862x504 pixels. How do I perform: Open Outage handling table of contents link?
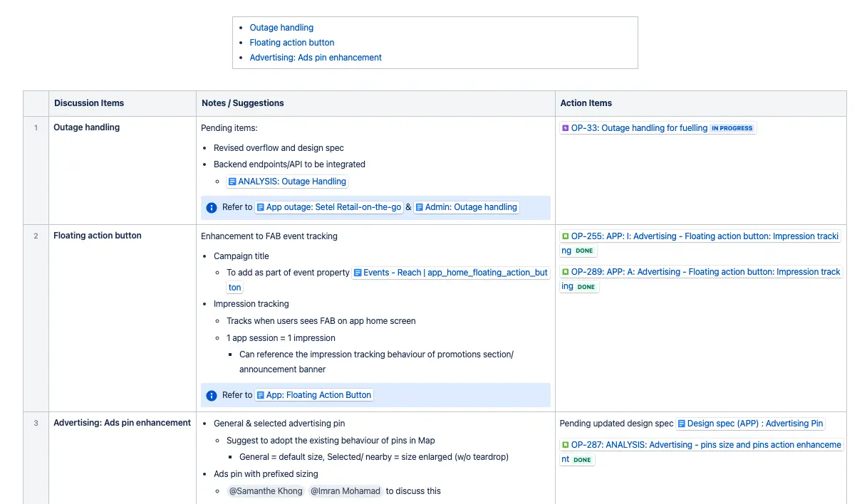click(x=281, y=28)
